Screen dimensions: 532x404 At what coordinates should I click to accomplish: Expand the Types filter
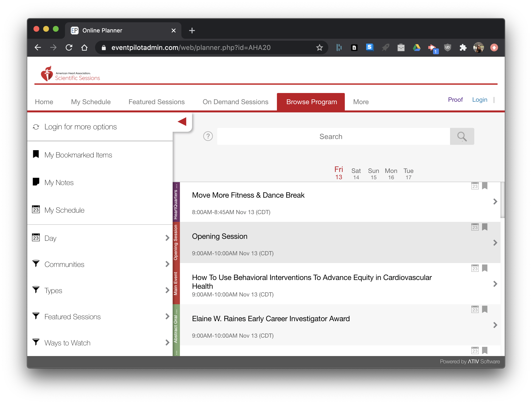point(167,290)
